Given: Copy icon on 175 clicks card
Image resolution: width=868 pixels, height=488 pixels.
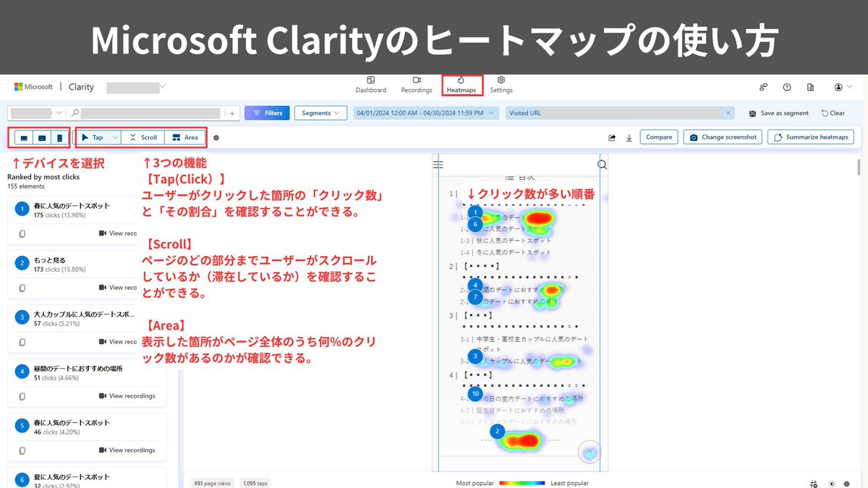Looking at the screenshot, I should [22, 234].
